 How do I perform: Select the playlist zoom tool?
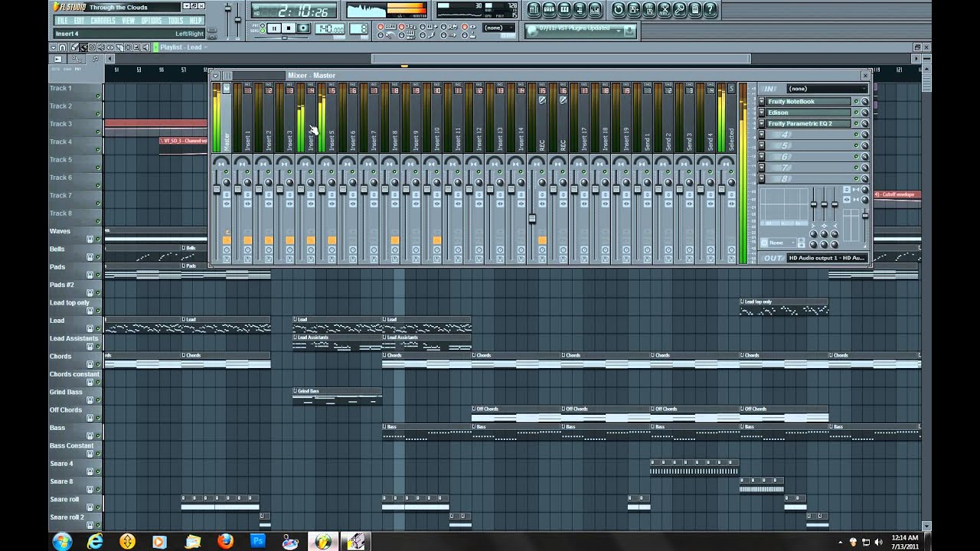(137, 47)
